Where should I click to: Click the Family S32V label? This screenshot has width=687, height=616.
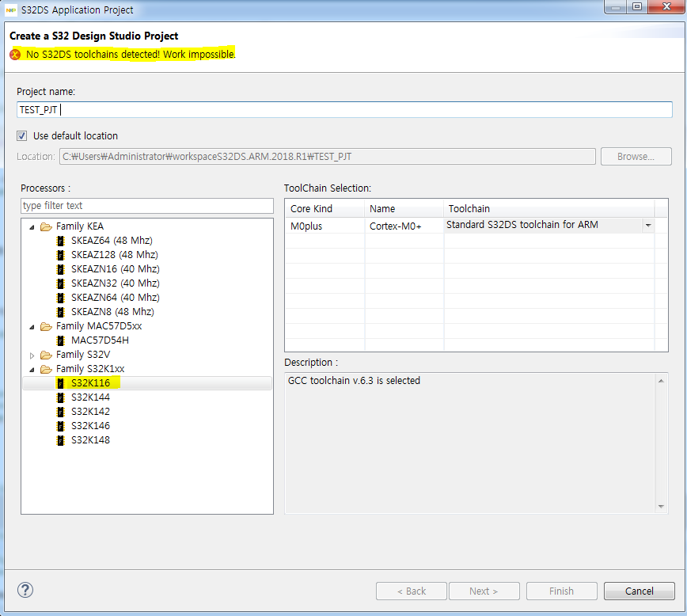pos(83,355)
